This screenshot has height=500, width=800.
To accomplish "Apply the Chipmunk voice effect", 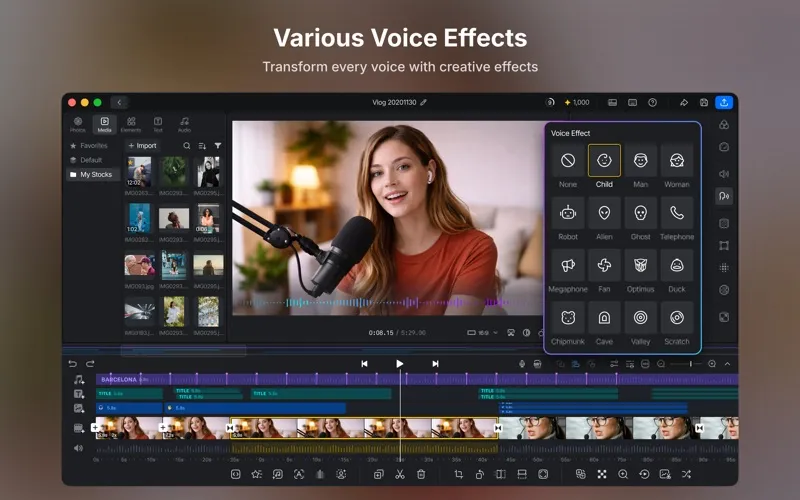I will pyautogui.click(x=568, y=317).
